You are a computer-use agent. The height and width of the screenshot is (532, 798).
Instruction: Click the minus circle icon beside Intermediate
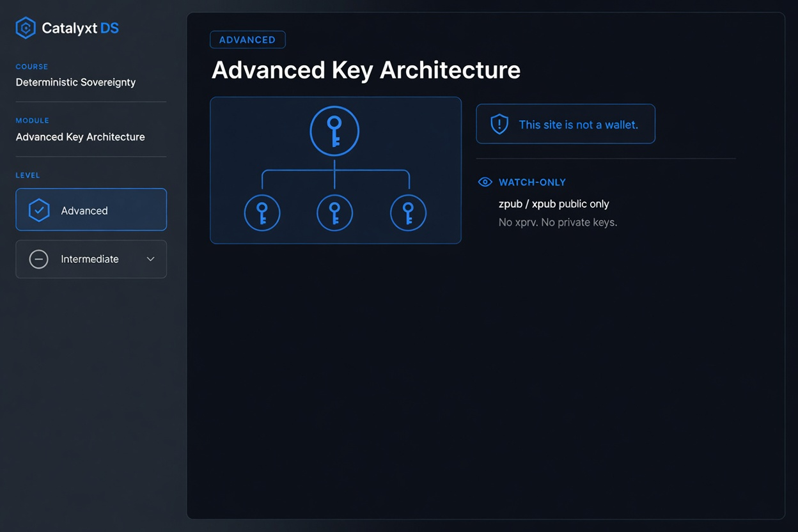coord(39,259)
